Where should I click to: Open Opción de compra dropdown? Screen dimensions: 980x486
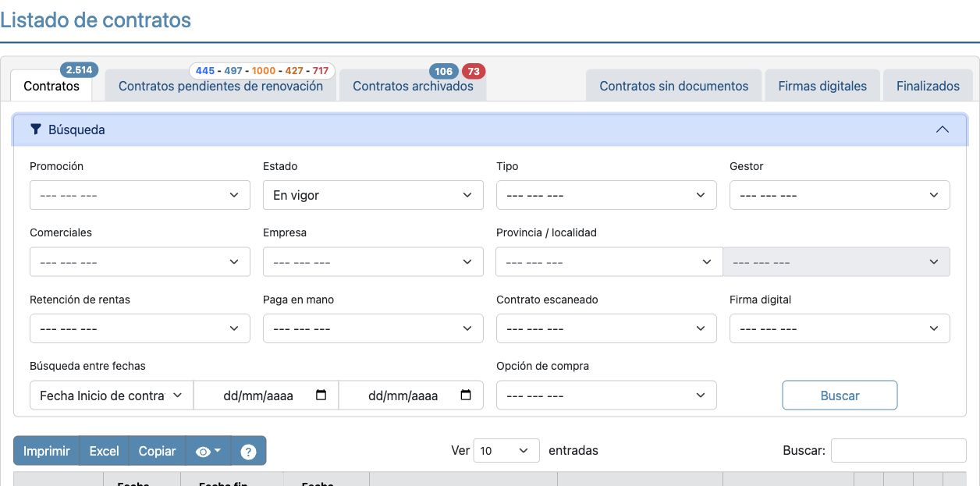coord(606,396)
